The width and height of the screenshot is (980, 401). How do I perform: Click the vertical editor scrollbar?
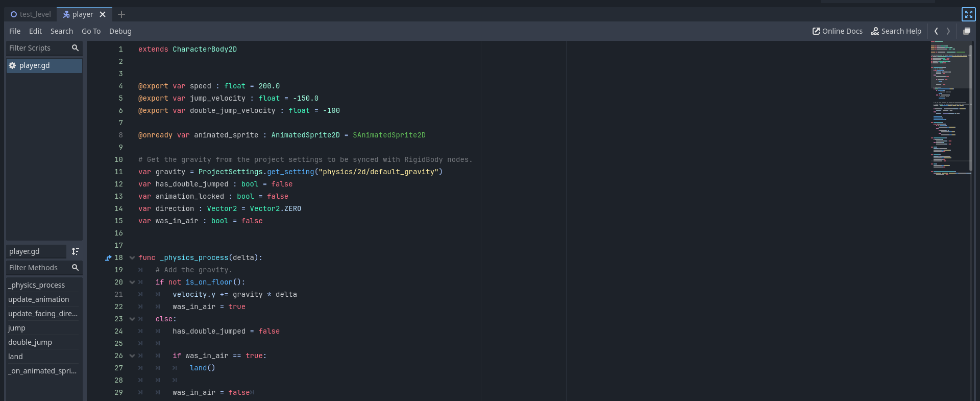coord(971,107)
